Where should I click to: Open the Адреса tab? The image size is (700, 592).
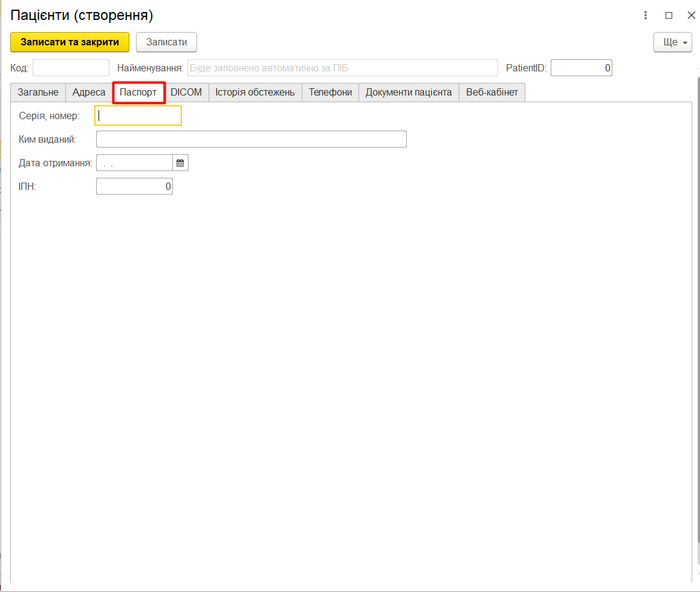coord(89,93)
